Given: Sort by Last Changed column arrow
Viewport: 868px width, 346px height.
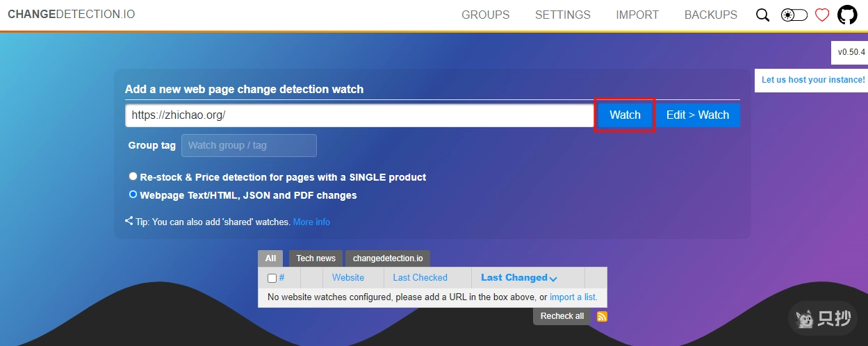Looking at the screenshot, I should 553,279.
